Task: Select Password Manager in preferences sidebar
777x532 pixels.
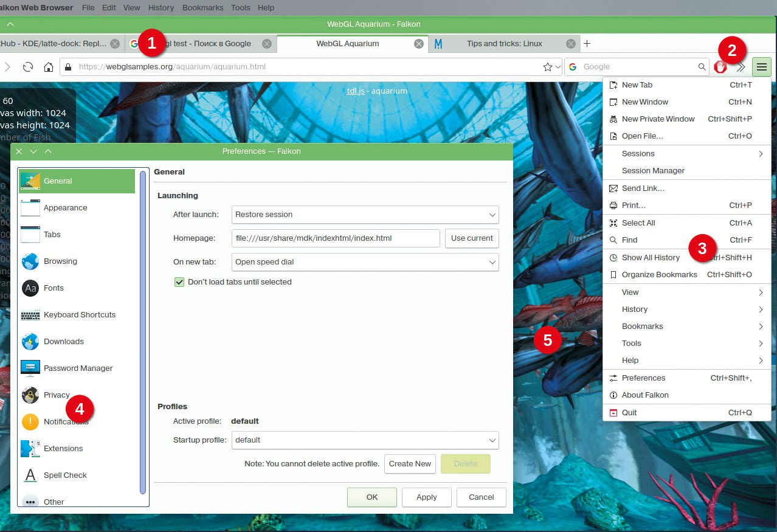Action: coord(77,368)
